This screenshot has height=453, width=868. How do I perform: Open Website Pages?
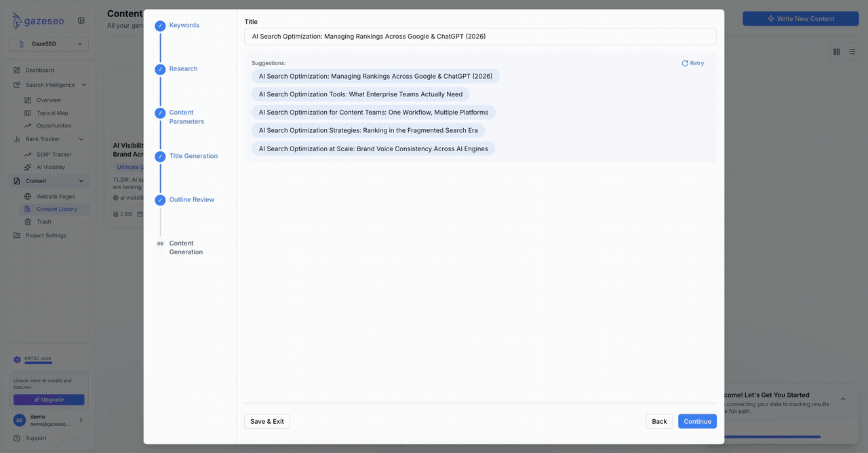[x=56, y=196]
